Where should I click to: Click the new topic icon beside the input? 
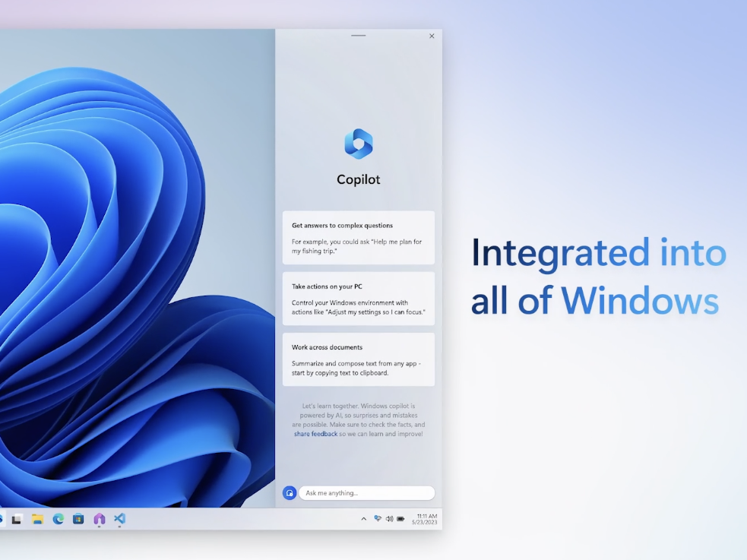290,493
